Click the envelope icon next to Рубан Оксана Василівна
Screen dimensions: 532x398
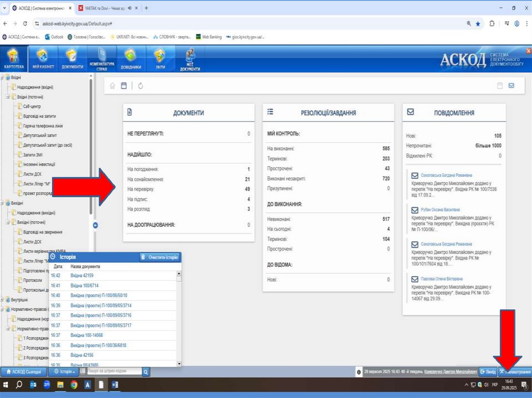click(x=415, y=210)
